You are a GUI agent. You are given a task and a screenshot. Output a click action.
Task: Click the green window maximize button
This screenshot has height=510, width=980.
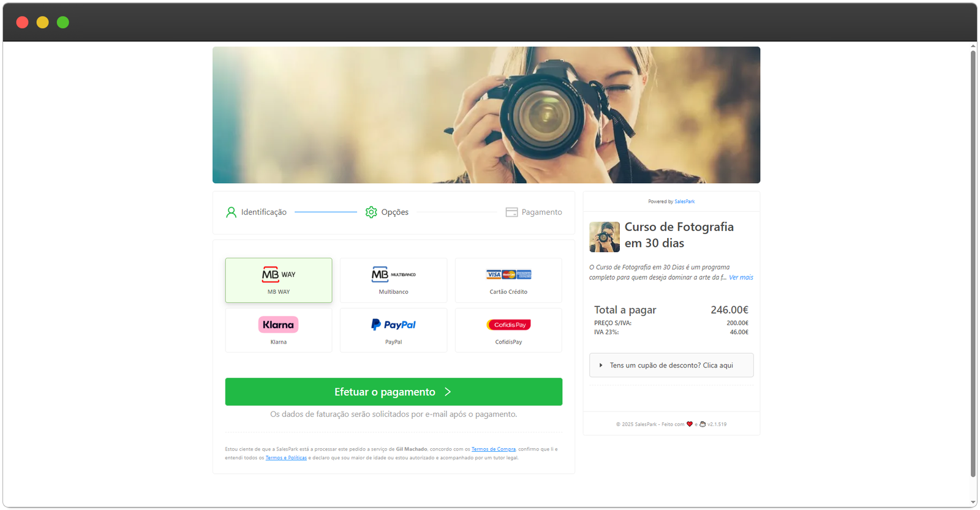pyautogui.click(x=63, y=23)
